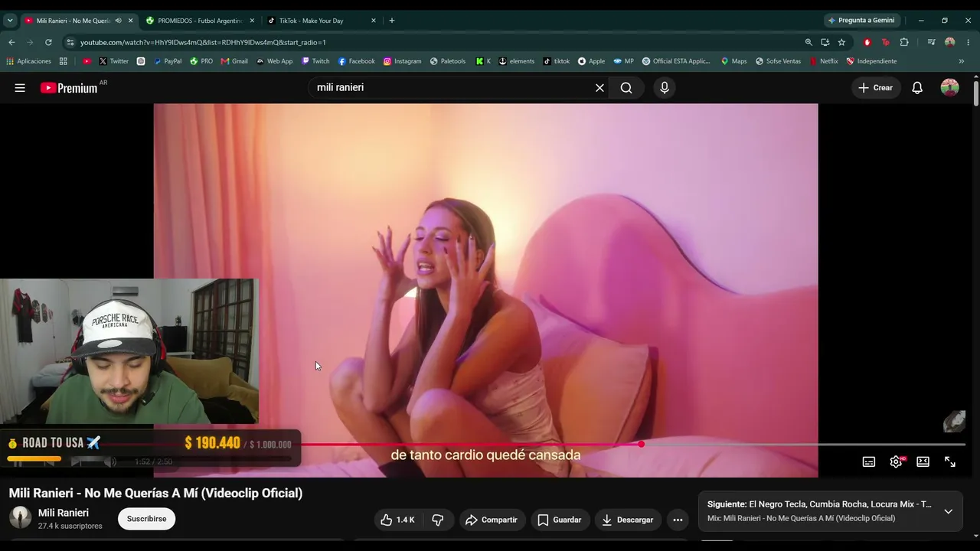
Task: Go back in browser history
Action: point(11,42)
